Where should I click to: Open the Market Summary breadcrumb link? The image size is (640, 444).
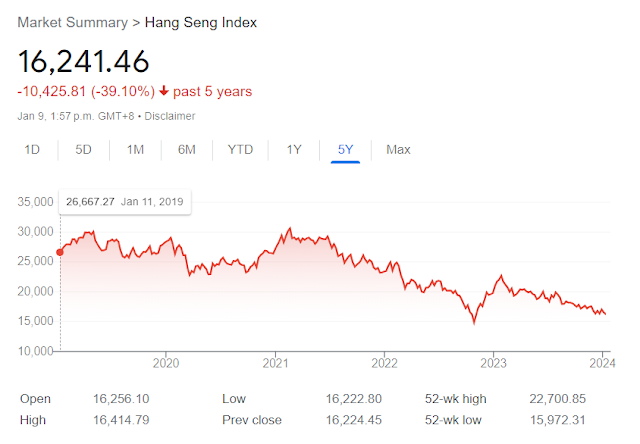tap(72, 21)
